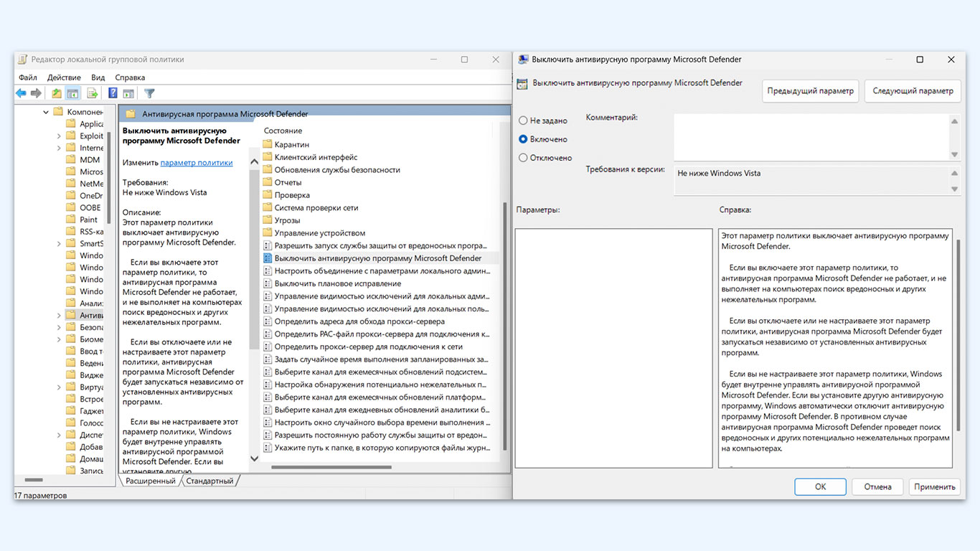The height and width of the screenshot is (551, 980).
Task: Click the Отчеты folder icon
Action: pyautogui.click(x=268, y=182)
